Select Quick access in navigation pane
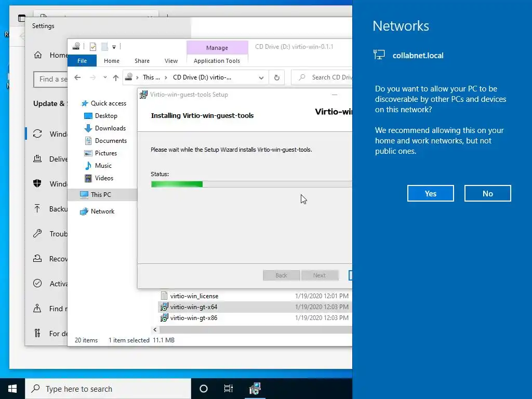Viewport: 532px width, 399px height. (x=104, y=103)
